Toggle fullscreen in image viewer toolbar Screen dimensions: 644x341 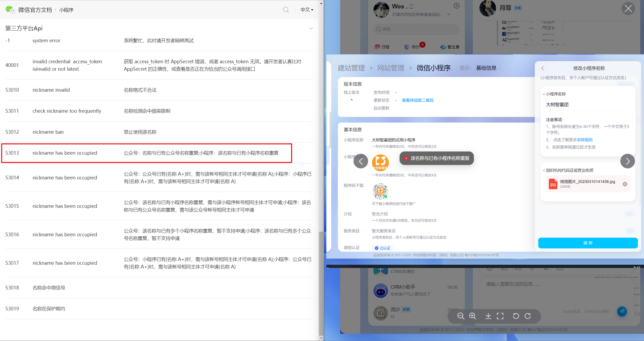pyautogui.click(x=500, y=316)
